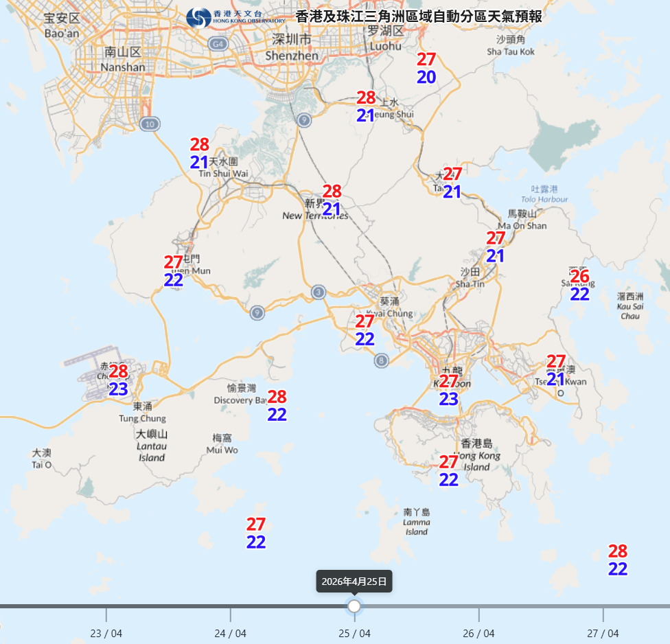This screenshot has width=670, height=644.
Task: Open the Kwai Chung 27/22 forecast
Action: point(365,330)
